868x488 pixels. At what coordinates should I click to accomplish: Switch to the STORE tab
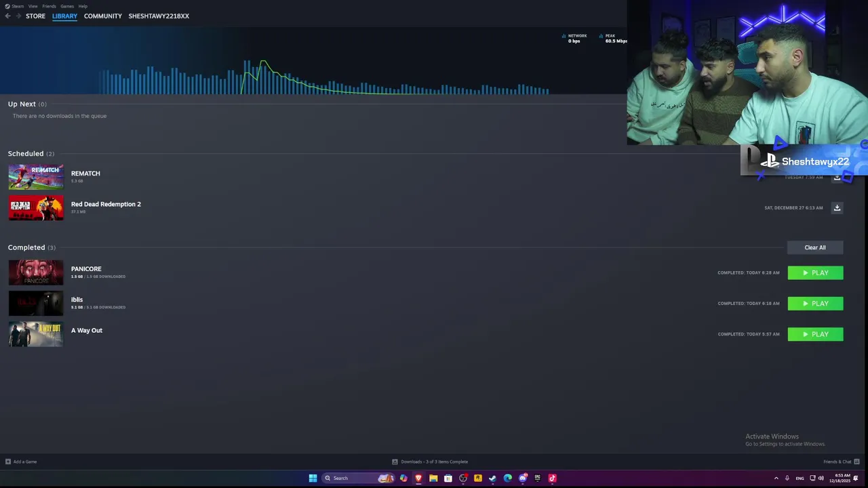[x=35, y=16]
